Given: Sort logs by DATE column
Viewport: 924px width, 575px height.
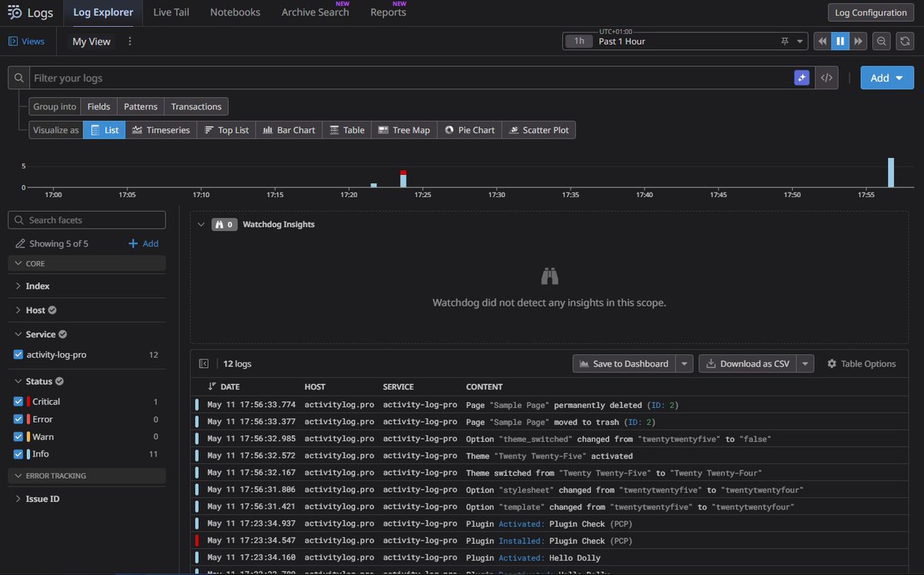Looking at the screenshot, I should pyautogui.click(x=224, y=386).
